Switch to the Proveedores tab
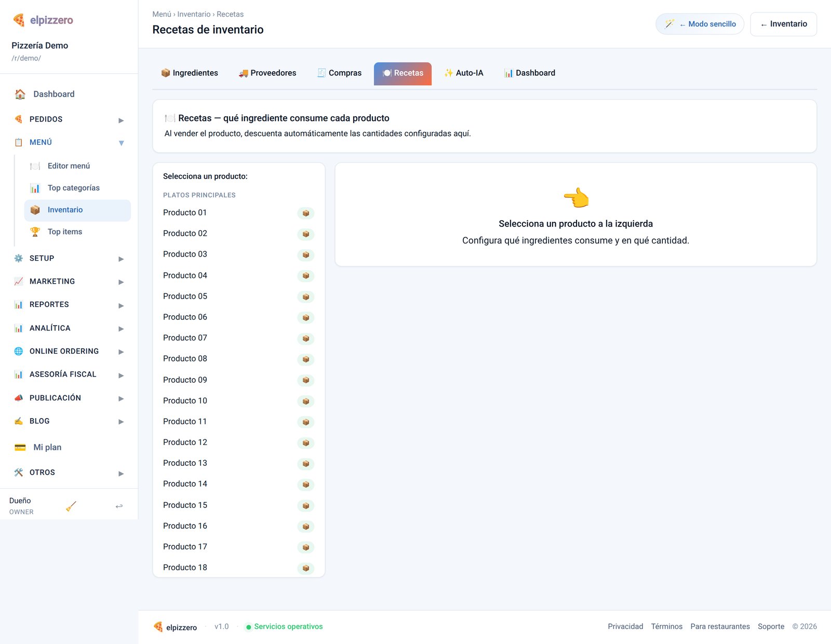 coord(267,73)
